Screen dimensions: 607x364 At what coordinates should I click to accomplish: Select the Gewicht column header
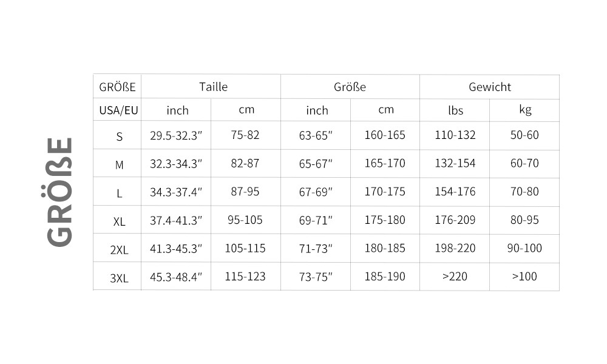tap(490, 87)
